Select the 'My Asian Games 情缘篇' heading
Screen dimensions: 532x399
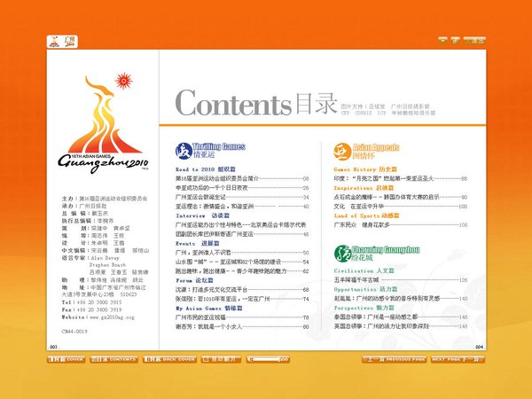tap(209, 309)
